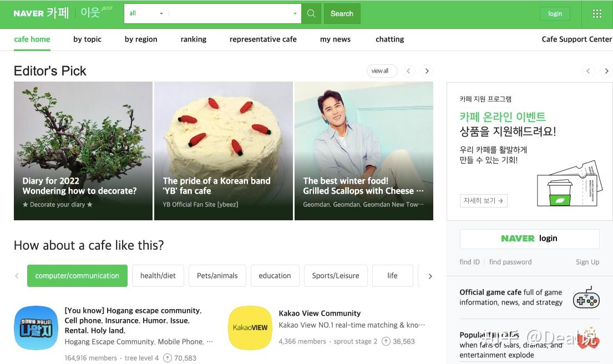Select the education category filter

point(275,276)
